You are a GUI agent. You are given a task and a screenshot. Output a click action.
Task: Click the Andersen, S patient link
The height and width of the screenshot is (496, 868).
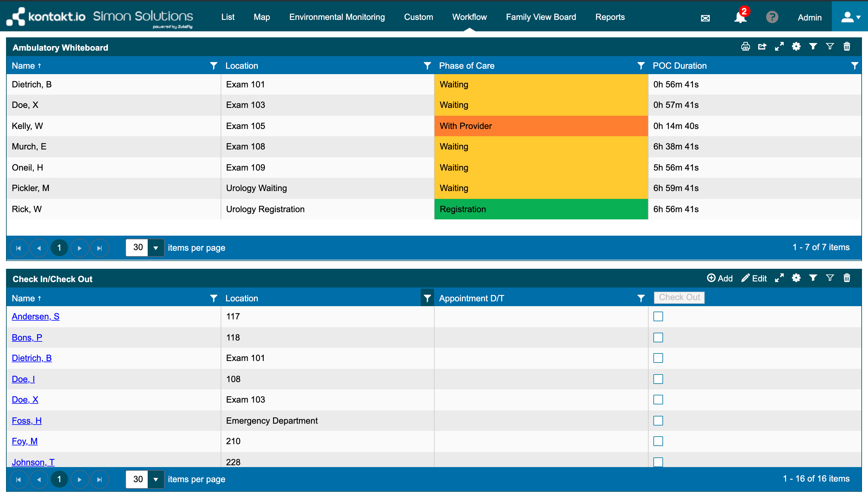click(x=36, y=317)
